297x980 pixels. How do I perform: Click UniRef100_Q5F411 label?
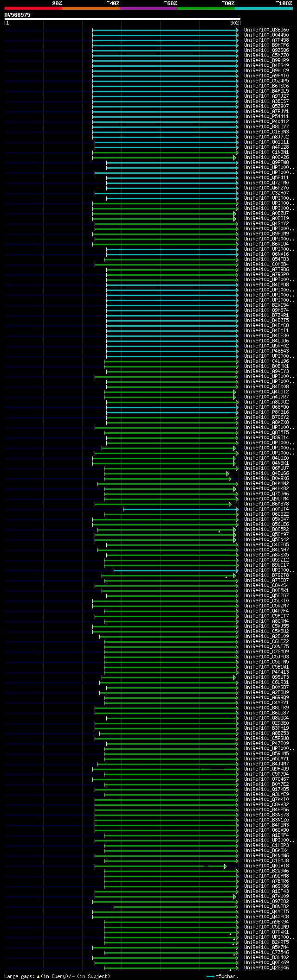click(266, 177)
